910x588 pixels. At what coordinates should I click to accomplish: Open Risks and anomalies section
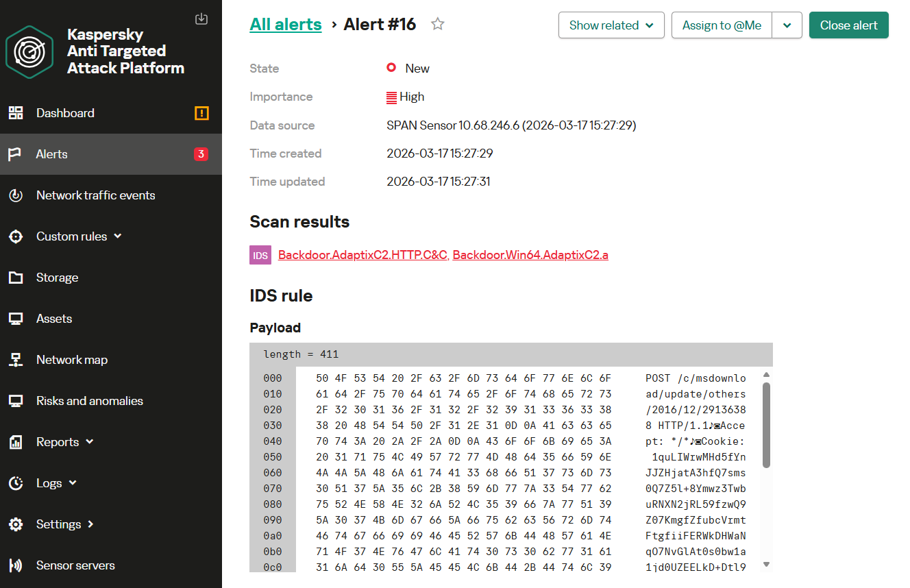(x=89, y=401)
